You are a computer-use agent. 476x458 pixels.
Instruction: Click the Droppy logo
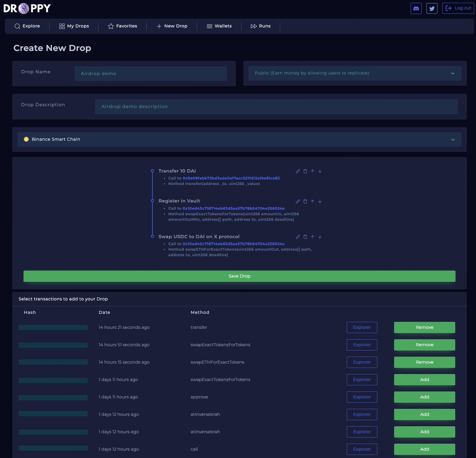[x=27, y=8]
